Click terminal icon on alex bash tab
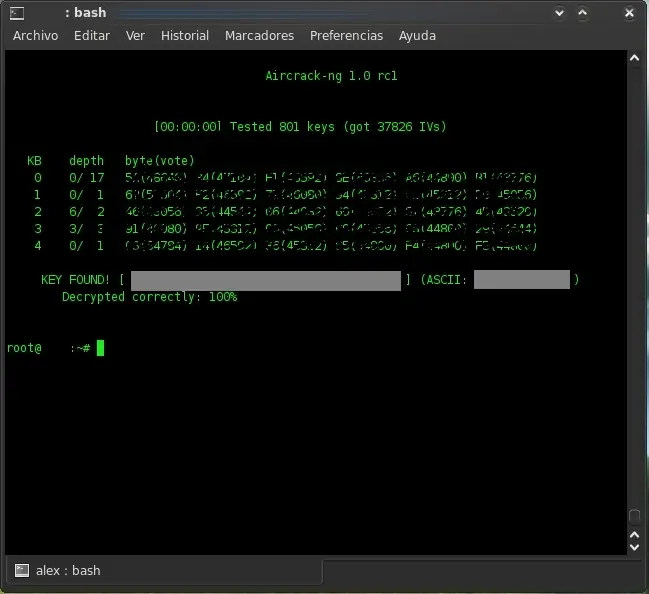The image size is (649, 594). pyautogui.click(x=22, y=570)
